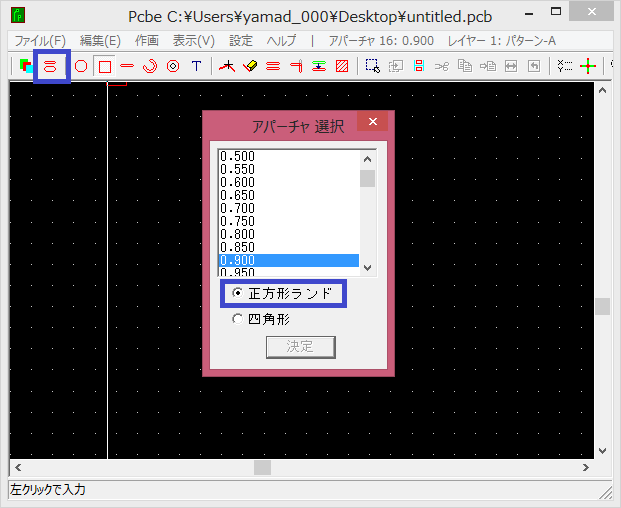
Task: Open the 表示(V) menu
Action: pos(193,41)
